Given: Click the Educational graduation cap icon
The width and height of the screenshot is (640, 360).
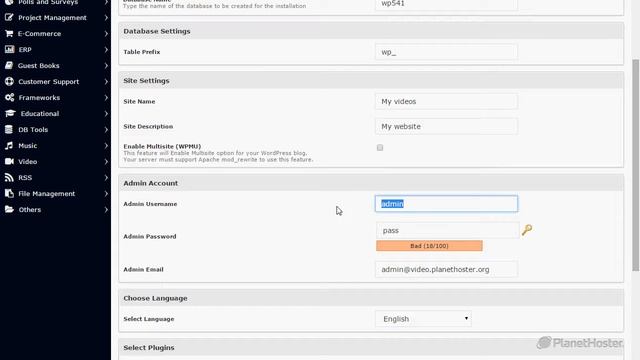Looking at the screenshot, I should coord(10,113).
